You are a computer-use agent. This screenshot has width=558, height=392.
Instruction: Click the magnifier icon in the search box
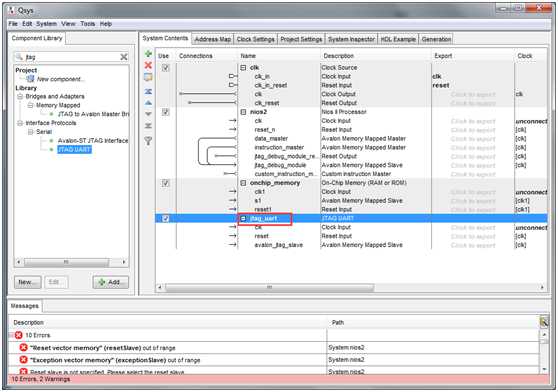[19, 57]
